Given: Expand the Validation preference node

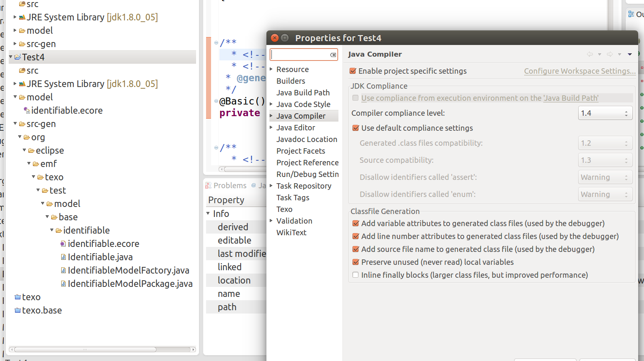Looking at the screenshot, I should (271, 221).
